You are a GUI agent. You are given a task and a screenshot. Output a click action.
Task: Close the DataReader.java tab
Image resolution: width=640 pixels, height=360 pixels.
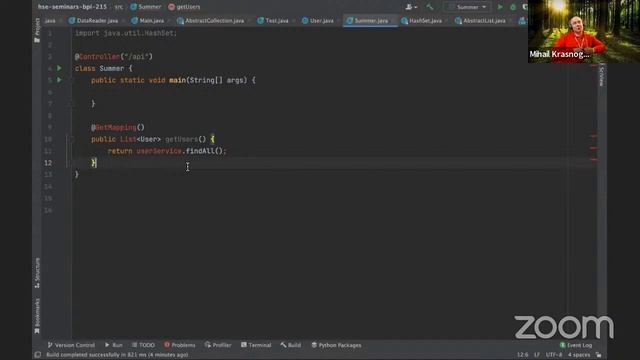point(123,21)
